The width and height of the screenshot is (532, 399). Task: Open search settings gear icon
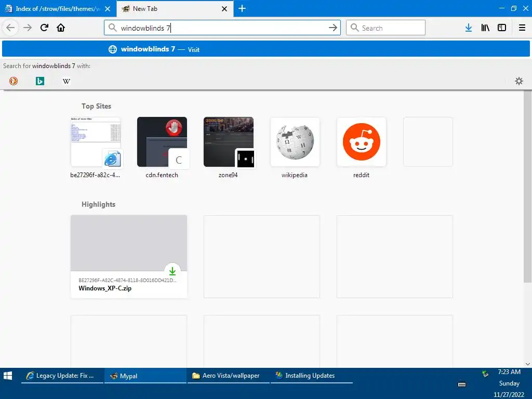coord(519,81)
